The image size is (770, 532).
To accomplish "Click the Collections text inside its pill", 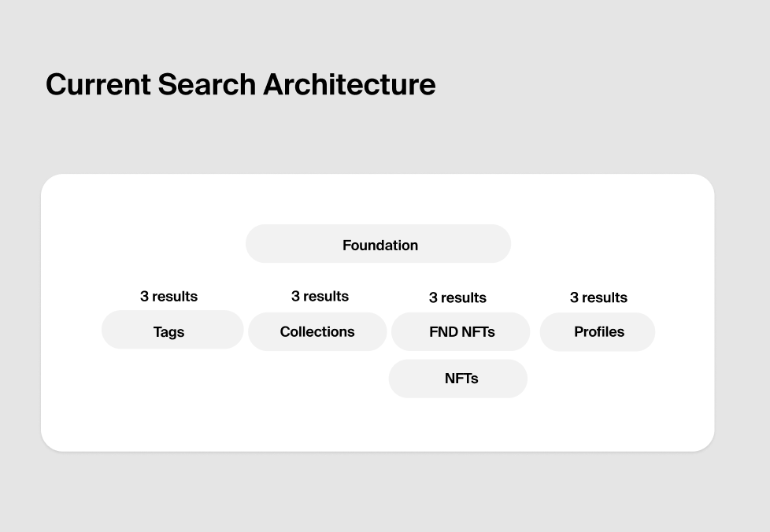I will 317,332.
